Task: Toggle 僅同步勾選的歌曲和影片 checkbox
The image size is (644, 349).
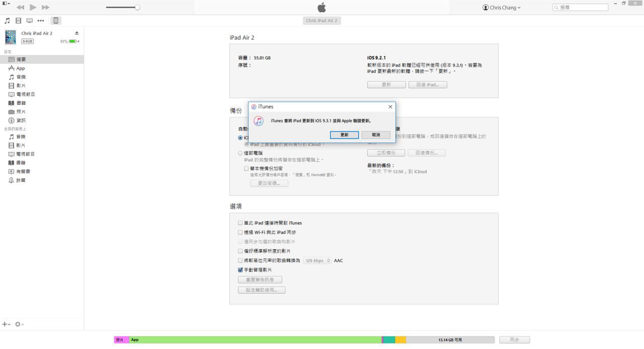Action: click(240, 242)
